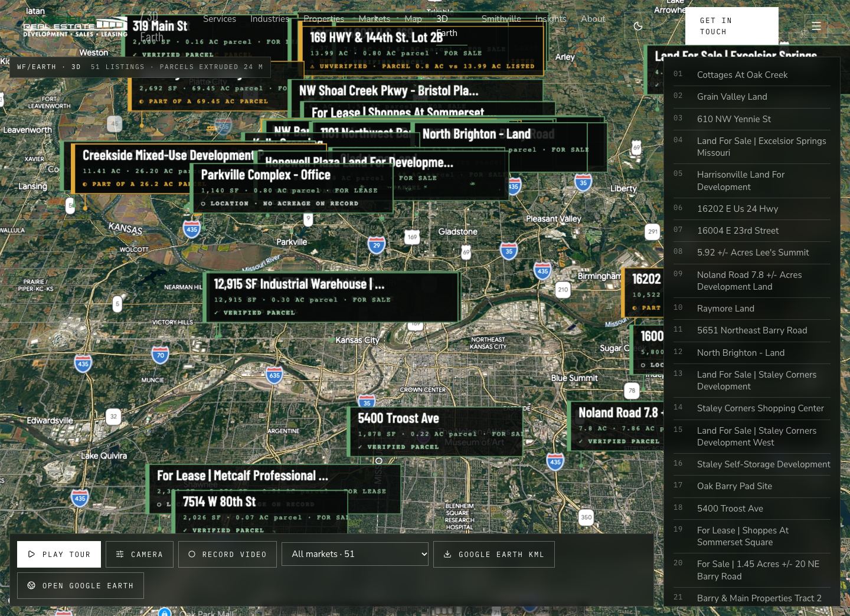850x616 pixels.
Task: Select Oak Barry Pad Site listing
Action: 752,486
